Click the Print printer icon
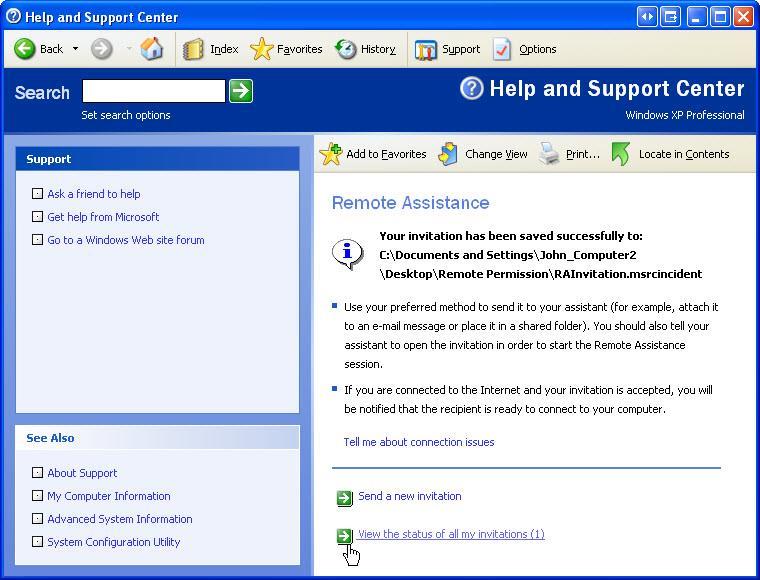 (549, 154)
